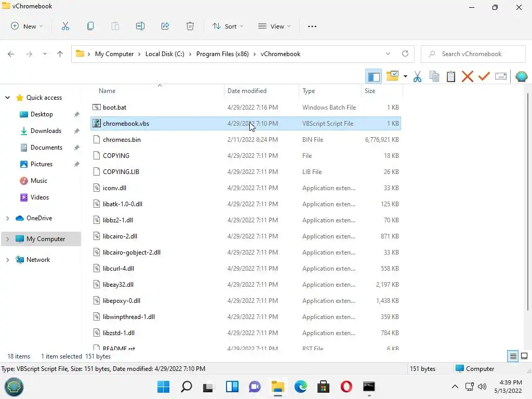Click the orange checkmark Properties icon
The height and width of the screenshot is (399, 532).
pyautogui.click(x=484, y=76)
